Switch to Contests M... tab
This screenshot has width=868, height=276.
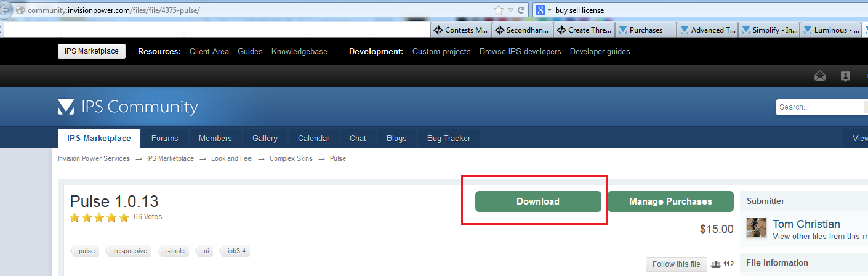[460, 30]
